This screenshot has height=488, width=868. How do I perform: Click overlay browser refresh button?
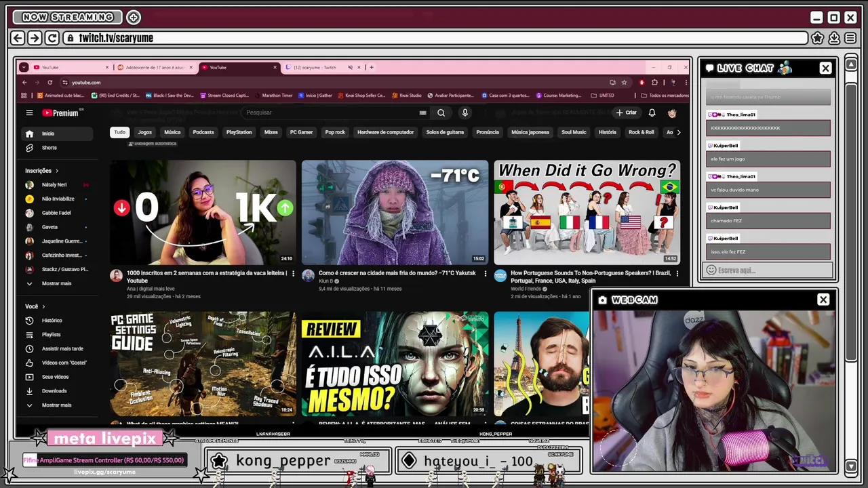tap(52, 38)
